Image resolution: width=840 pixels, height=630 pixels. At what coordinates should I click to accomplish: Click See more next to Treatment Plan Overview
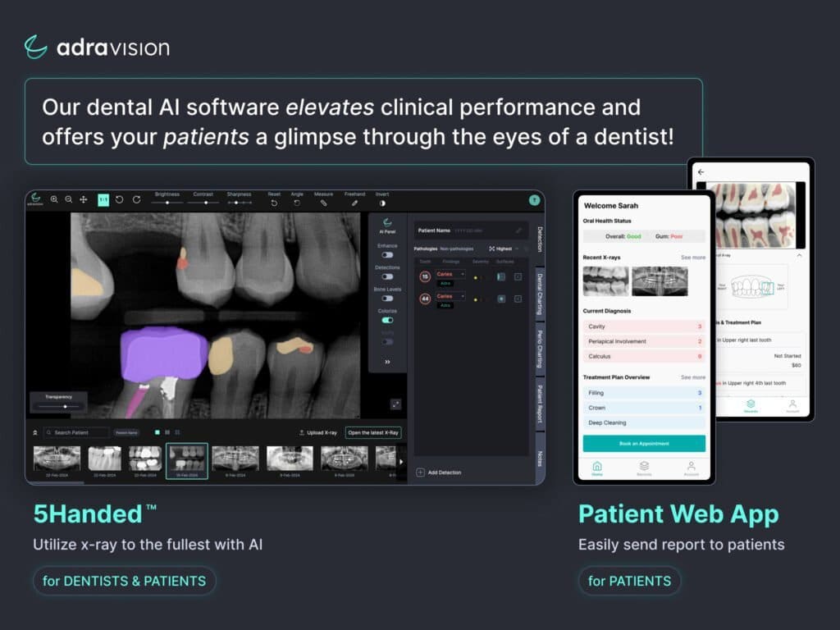pos(693,377)
